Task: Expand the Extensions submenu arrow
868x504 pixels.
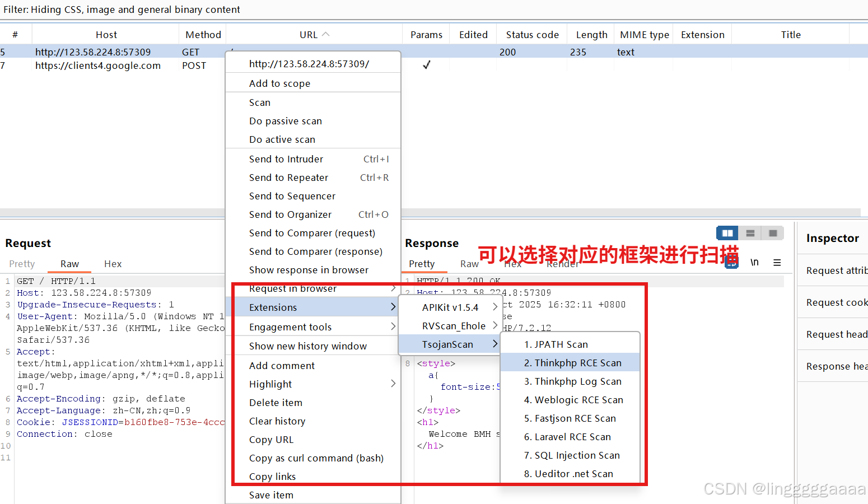Action: point(393,307)
